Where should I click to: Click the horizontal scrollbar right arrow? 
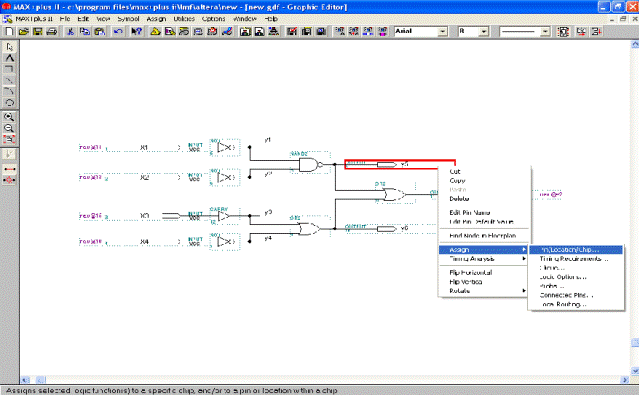click(x=625, y=380)
